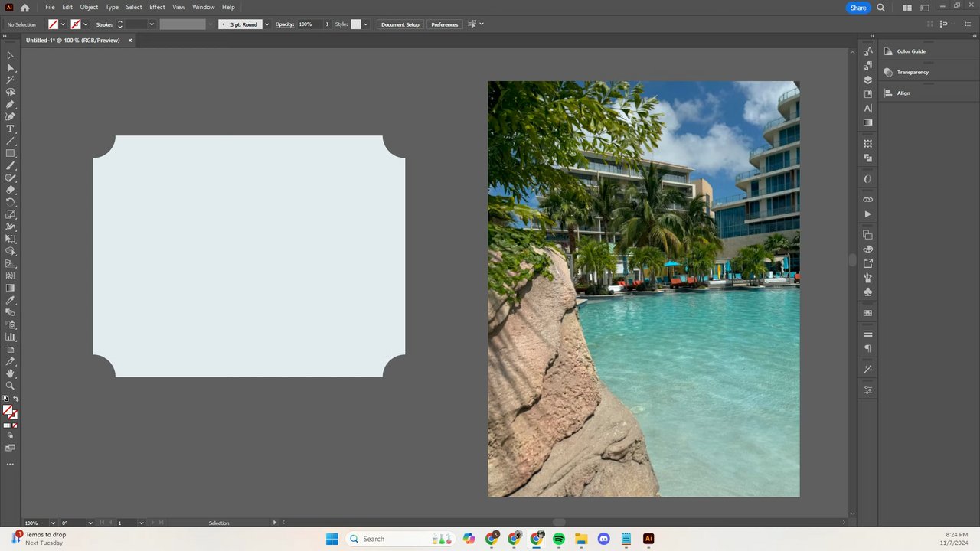
Task: Open the search icon next to Share
Action: (880, 8)
